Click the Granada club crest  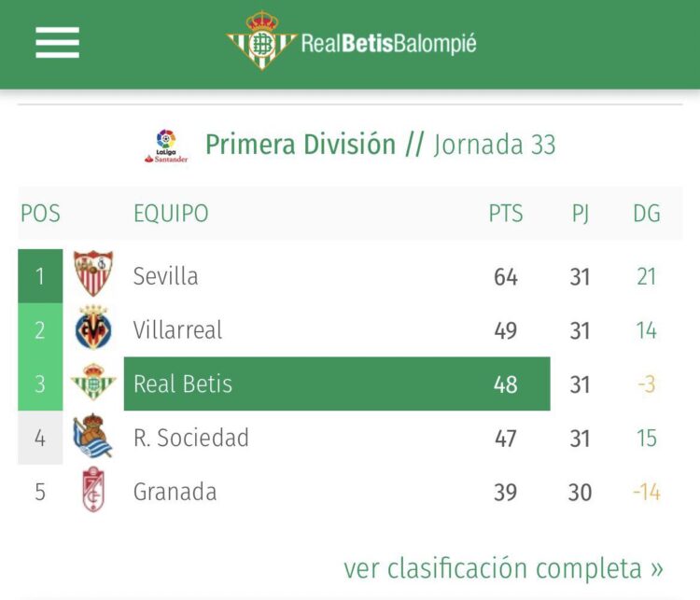[x=93, y=489]
